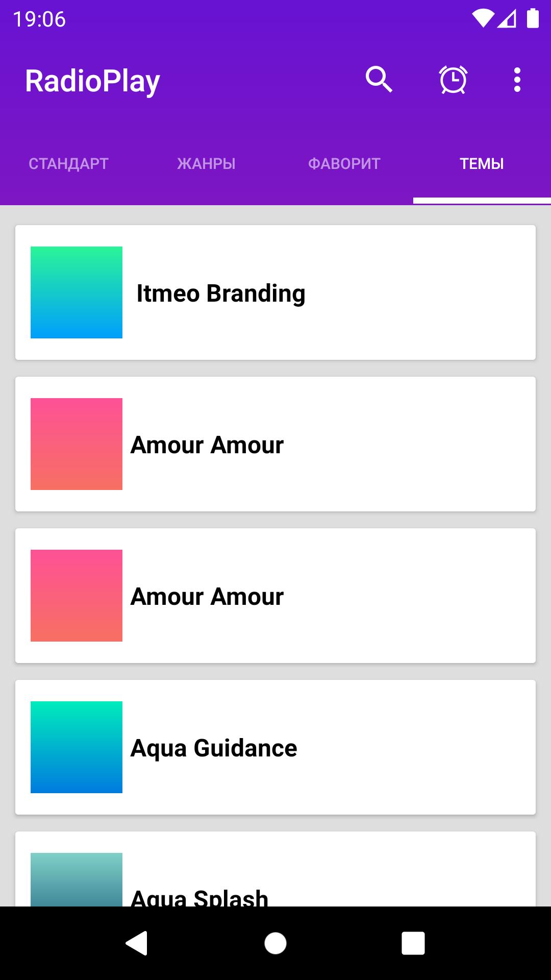Open the three-dot overflow menu
This screenshot has height=980, width=551.
(x=517, y=80)
